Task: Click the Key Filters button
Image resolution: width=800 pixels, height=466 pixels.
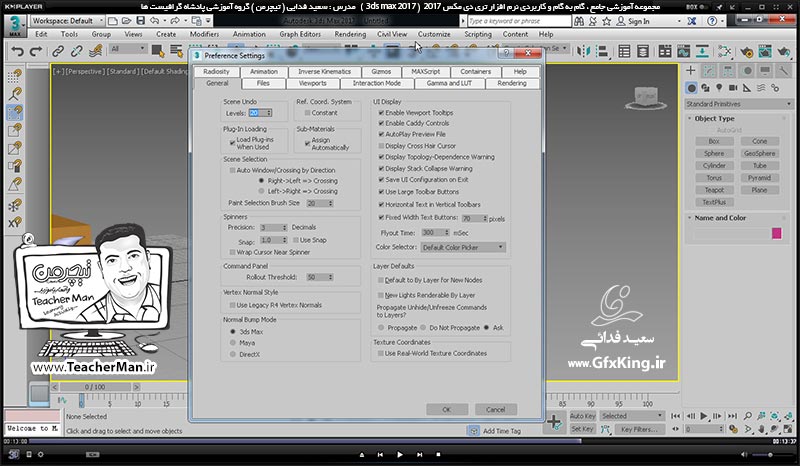Action: 639,429
